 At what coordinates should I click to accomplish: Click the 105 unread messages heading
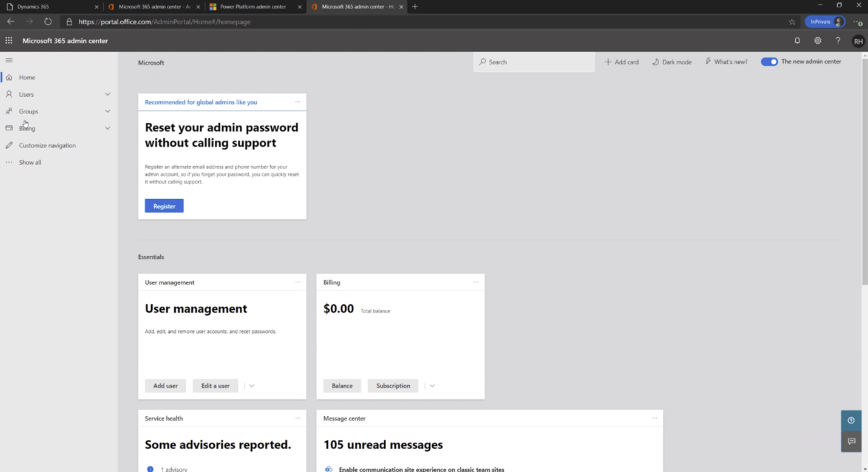tap(383, 445)
